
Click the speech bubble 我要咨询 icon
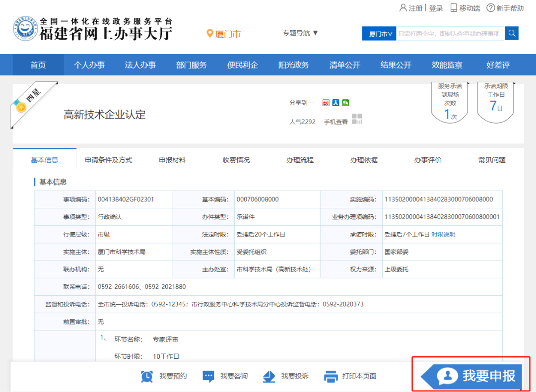[208, 376]
